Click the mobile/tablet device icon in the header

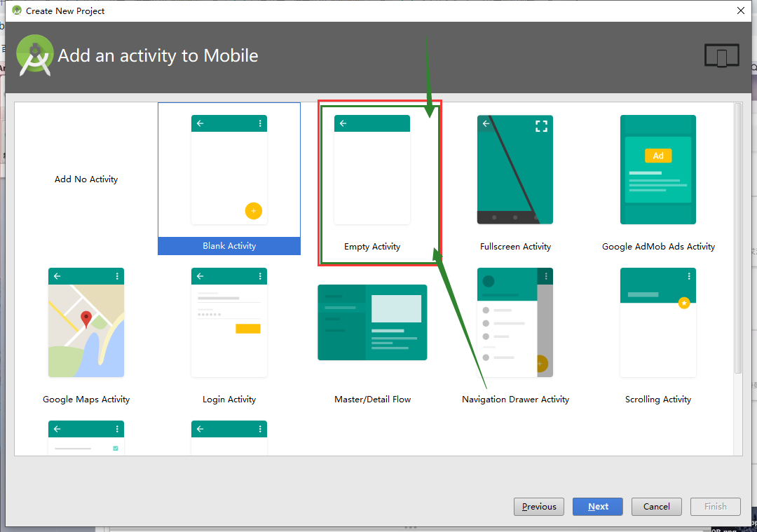click(721, 55)
